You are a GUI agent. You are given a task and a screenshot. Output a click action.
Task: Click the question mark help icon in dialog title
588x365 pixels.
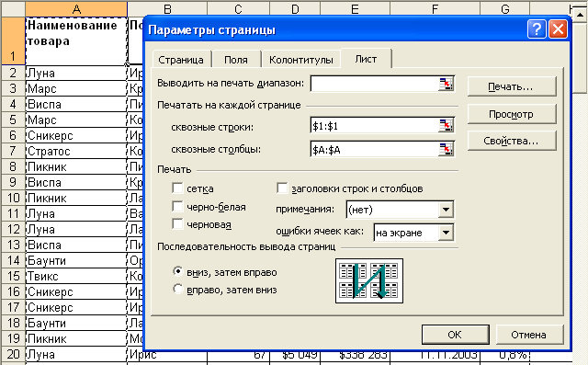(537, 29)
